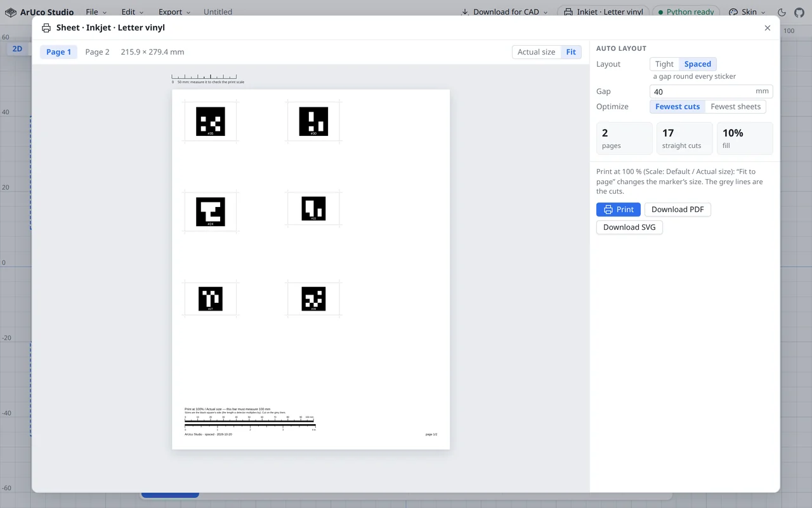Click marker #27 on the sheet preview
This screenshot has height=508, width=812.
click(x=211, y=299)
